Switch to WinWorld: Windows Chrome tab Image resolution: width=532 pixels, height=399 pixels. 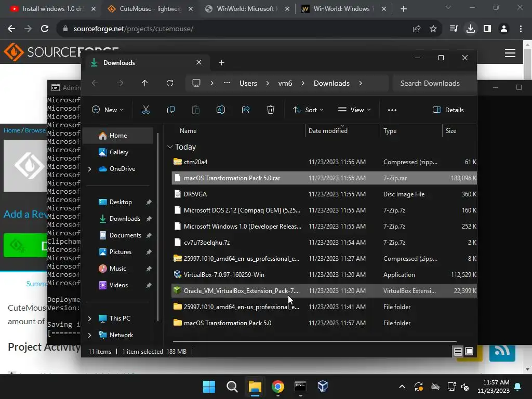click(344, 9)
